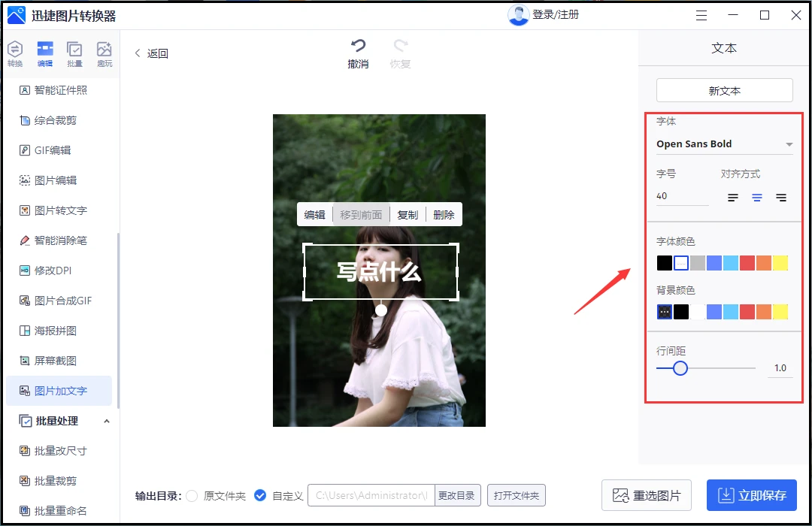The image size is (812, 526).
Task: Pick gray font color swatch
Action: [698, 263]
